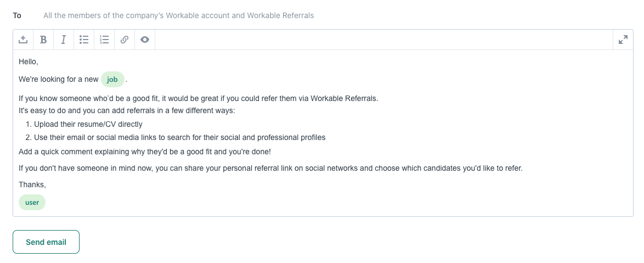Insert a bulleted list
This screenshot has width=644, height=263.
pos(84,40)
